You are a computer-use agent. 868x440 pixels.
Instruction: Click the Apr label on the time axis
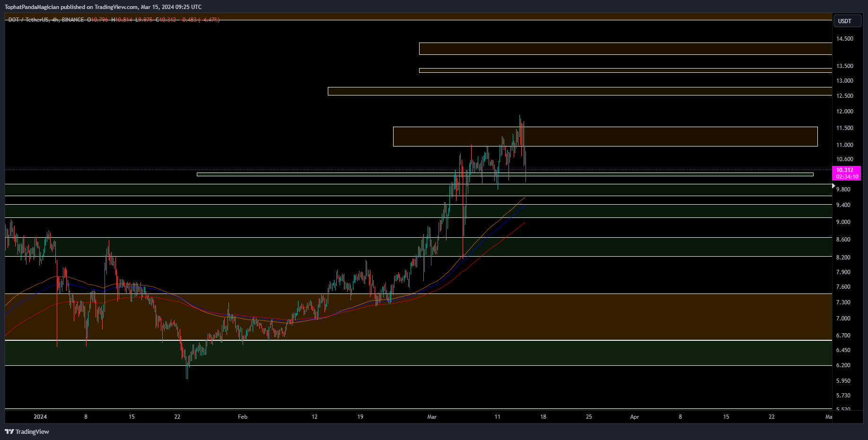pyautogui.click(x=635, y=417)
